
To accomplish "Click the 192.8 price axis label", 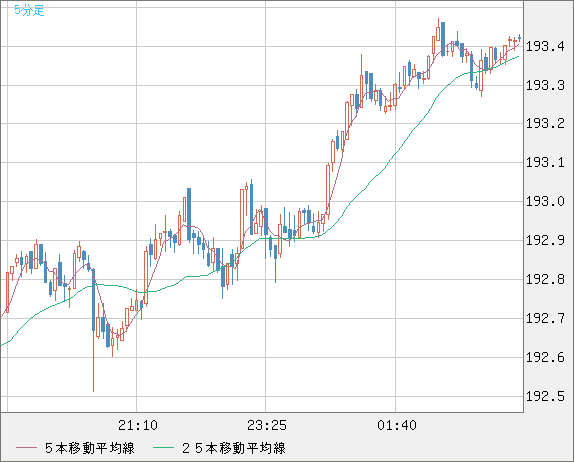I will (x=545, y=279).
